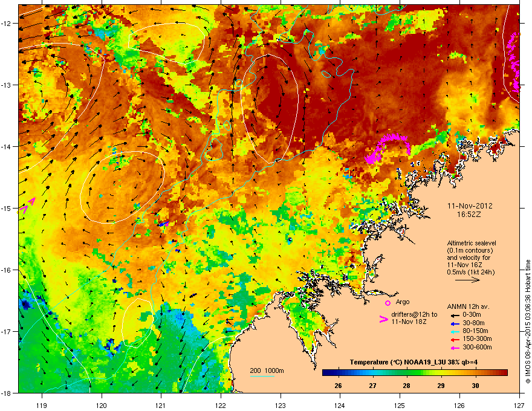Image resolution: width=532 pixels, height=411 pixels.
Task: Click the blue 30-80m legend arrow
Action: pos(455,323)
